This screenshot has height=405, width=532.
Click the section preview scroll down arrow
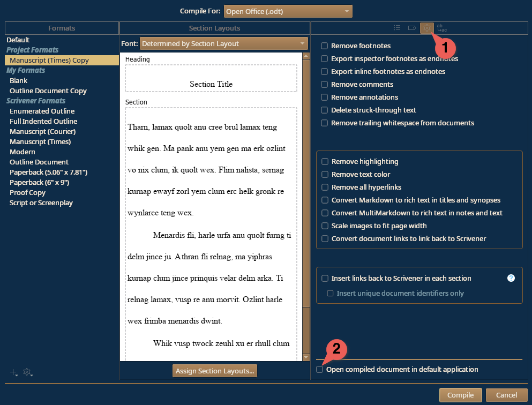point(306,357)
